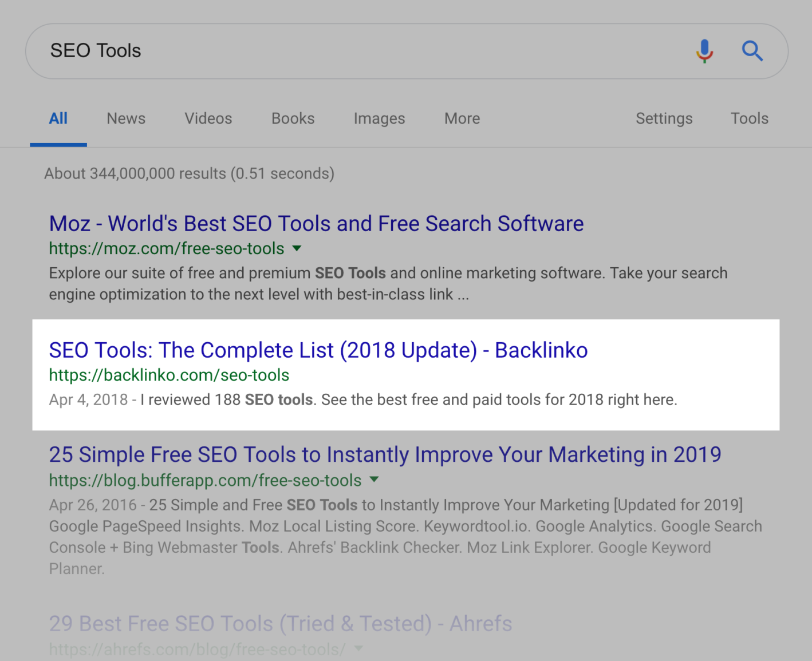Click the moz.com/free-seo-tools URL

[x=167, y=248]
